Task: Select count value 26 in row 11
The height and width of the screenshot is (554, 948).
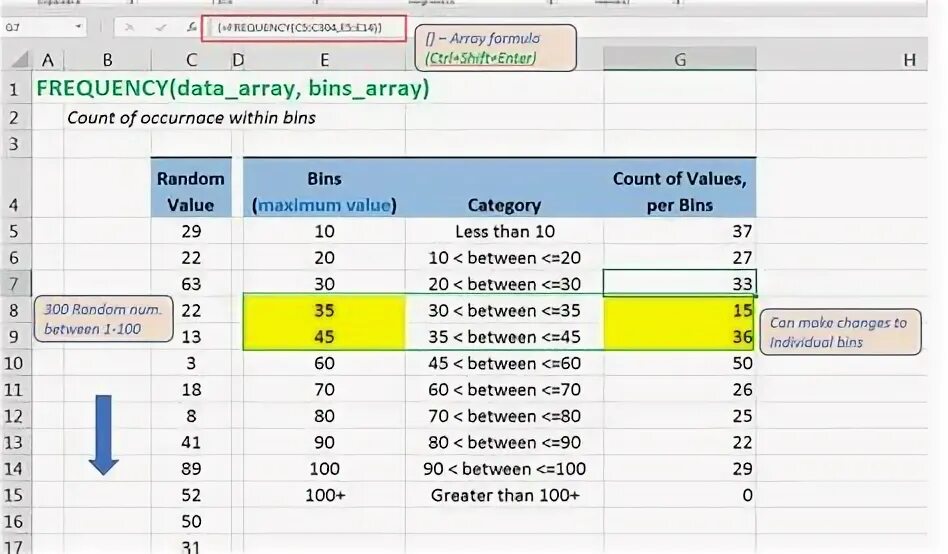Action: (680, 389)
